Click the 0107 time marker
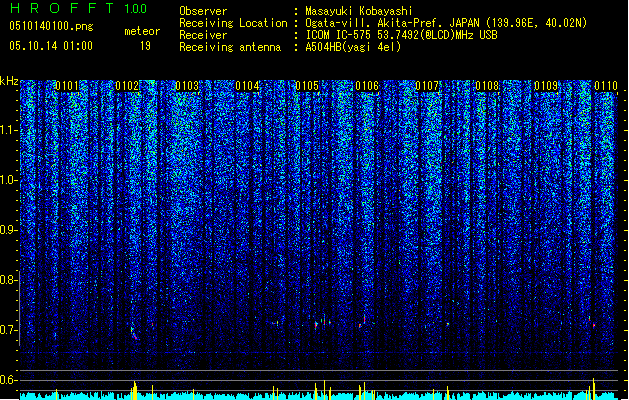Viewport: 629px width, 400px height. pyautogui.click(x=427, y=86)
